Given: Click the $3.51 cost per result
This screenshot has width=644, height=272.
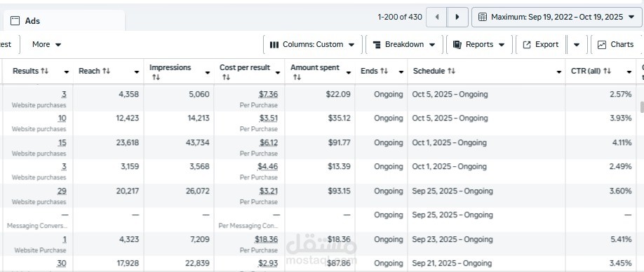Looking at the screenshot, I should [x=268, y=118].
